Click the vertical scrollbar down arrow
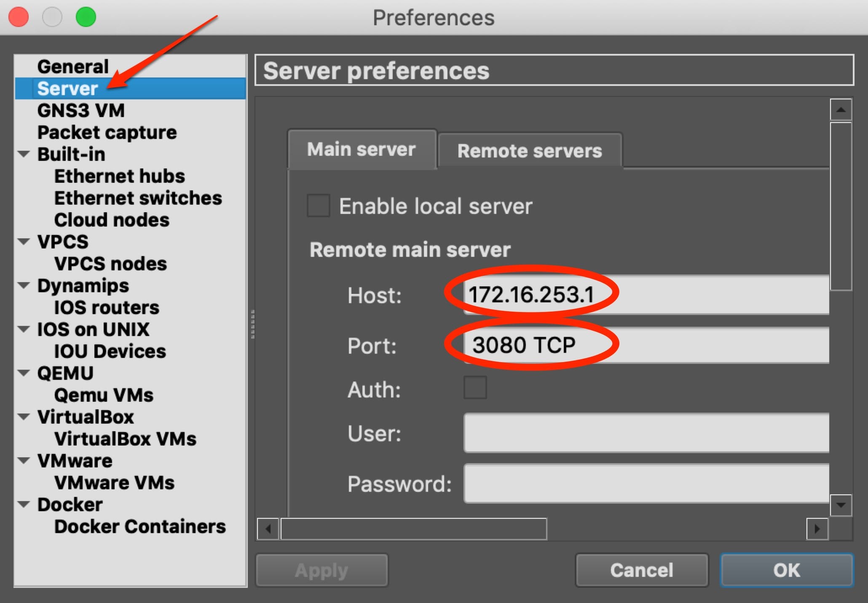 click(841, 505)
